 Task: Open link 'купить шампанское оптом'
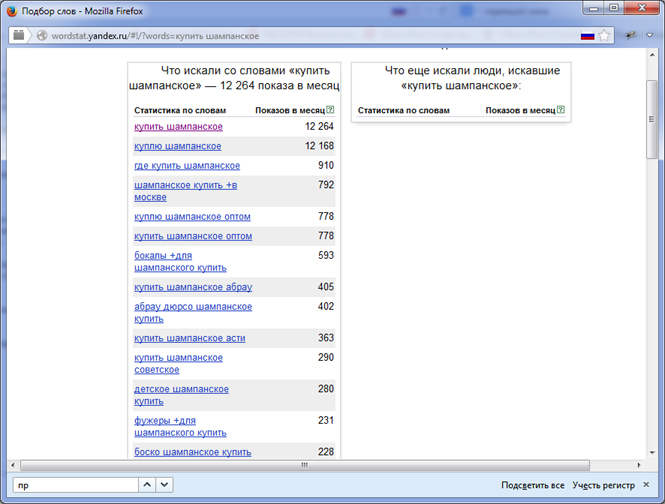pyautogui.click(x=193, y=236)
